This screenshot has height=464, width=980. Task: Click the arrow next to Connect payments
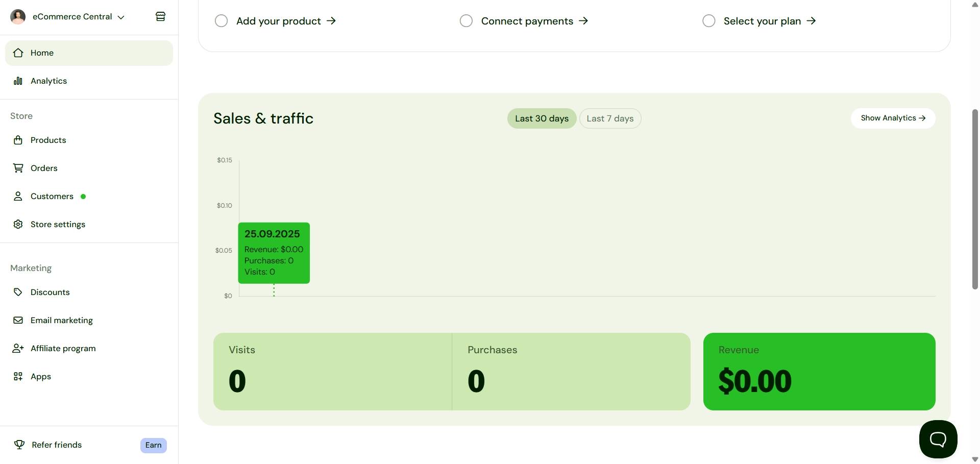click(583, 21)
